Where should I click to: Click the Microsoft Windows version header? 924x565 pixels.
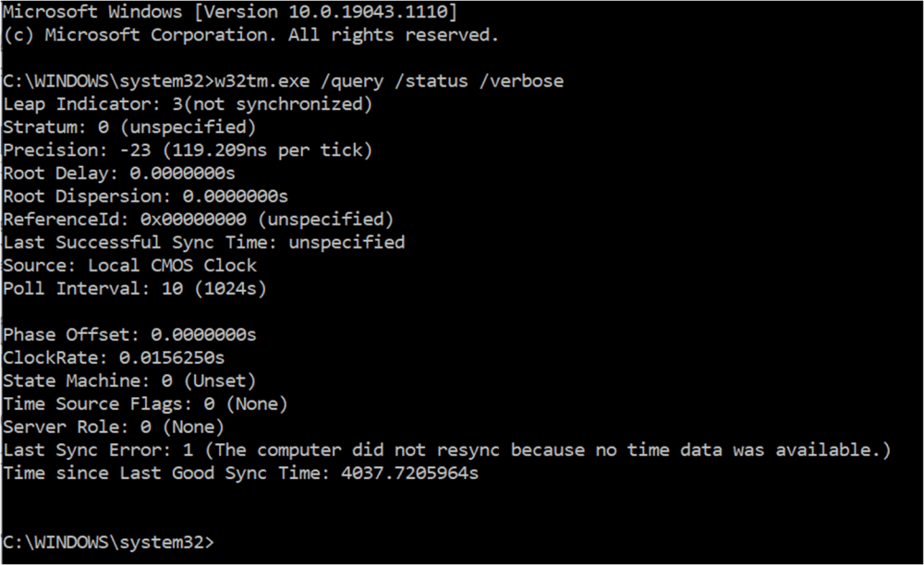click(x=230, y=12)
